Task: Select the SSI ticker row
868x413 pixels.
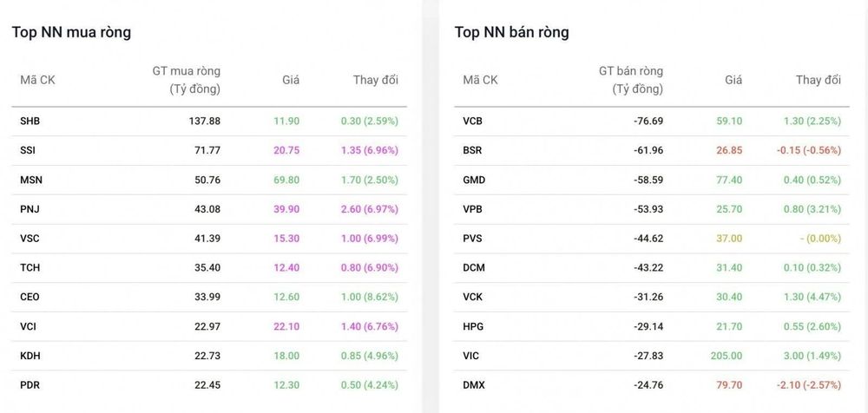Action: pyautogui.click(x=209, y=150)
